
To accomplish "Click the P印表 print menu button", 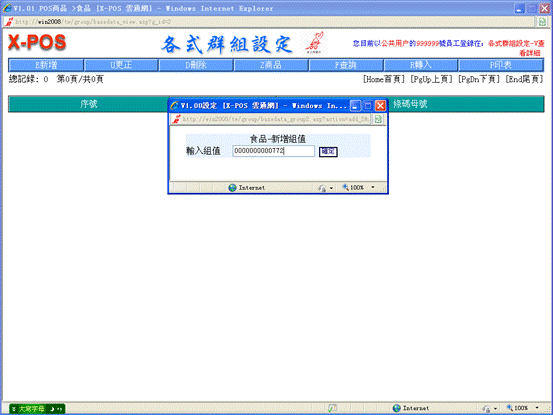I will (x=501, y=65).
